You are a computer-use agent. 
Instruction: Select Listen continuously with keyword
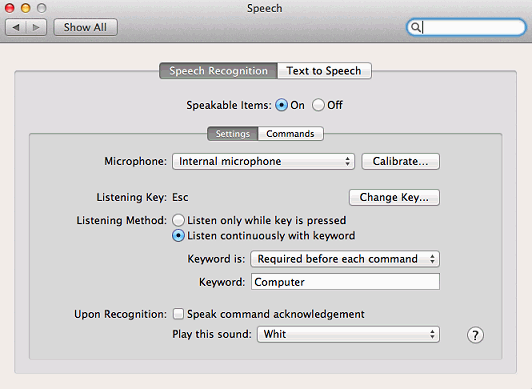(178, 236)
